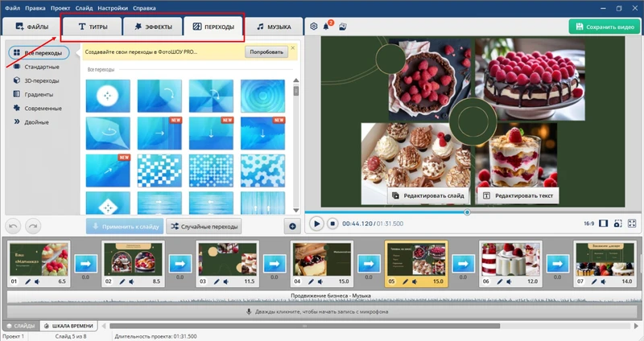
Task: Open the settings gear icon
Action: coord(314,27)
